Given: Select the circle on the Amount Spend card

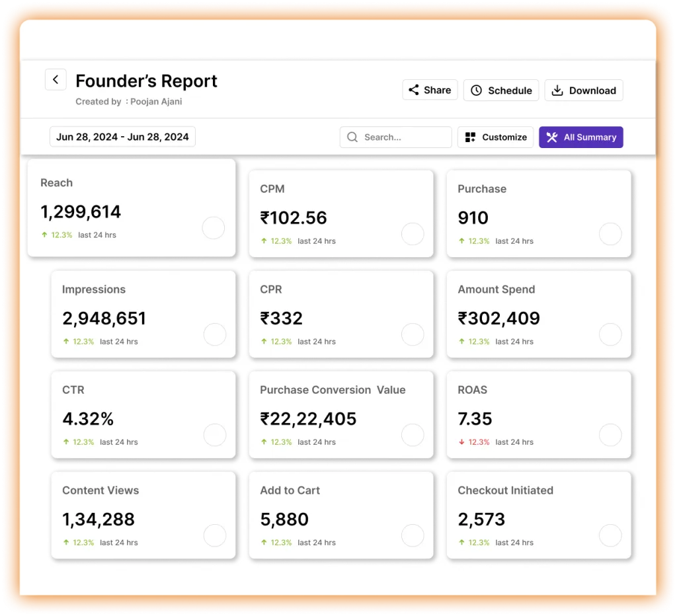Looking at the screenshot, I should tap(610, 334).
